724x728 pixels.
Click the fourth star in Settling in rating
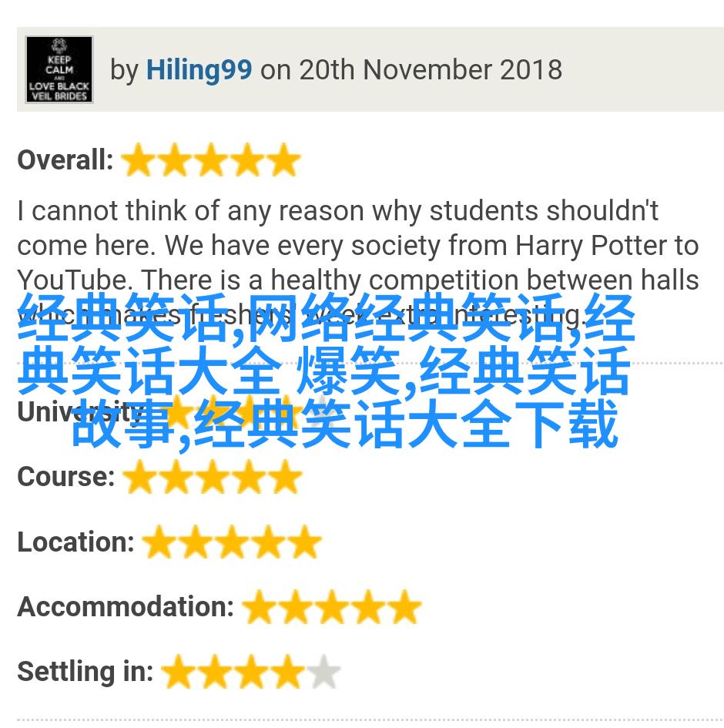(287, 671)
